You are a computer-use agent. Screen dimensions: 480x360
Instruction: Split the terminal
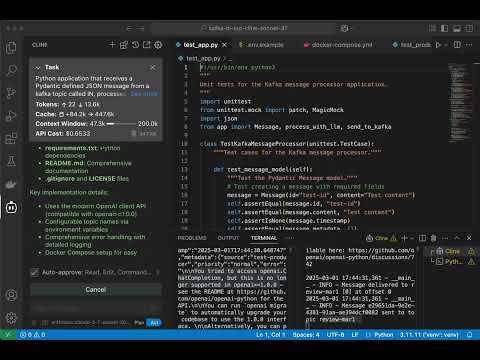click(422, 238)
